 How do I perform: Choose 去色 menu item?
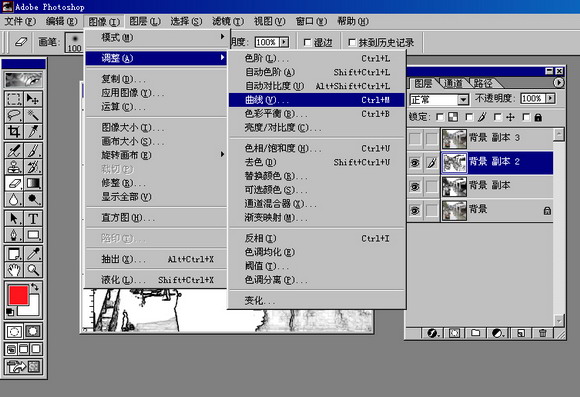click(x=317, y=162)
